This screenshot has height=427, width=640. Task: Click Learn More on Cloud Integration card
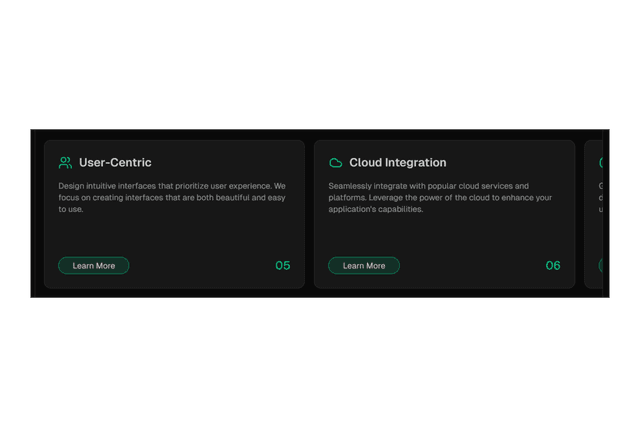(364, 266)
